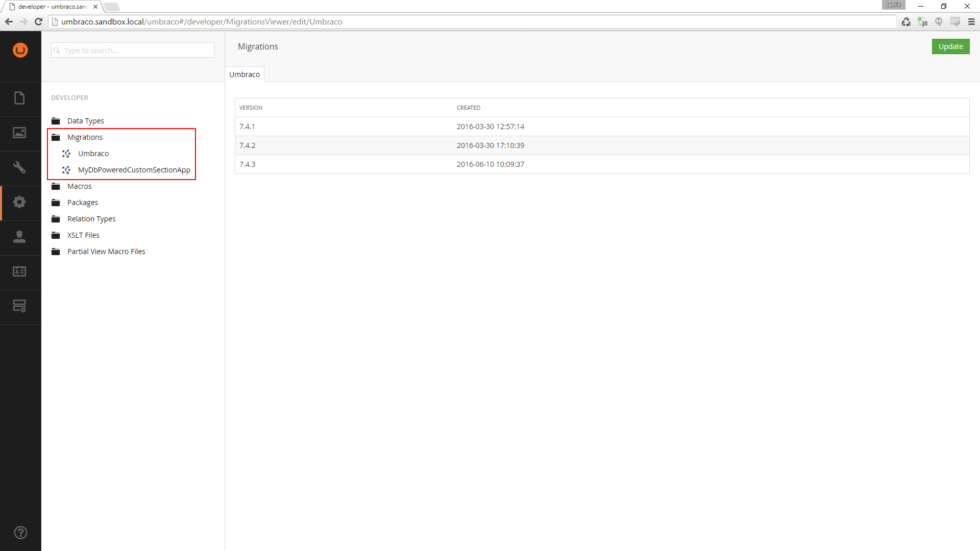The image size is (980, 551).
Task: Open the Macros tree item
Action: coord(80,186)
